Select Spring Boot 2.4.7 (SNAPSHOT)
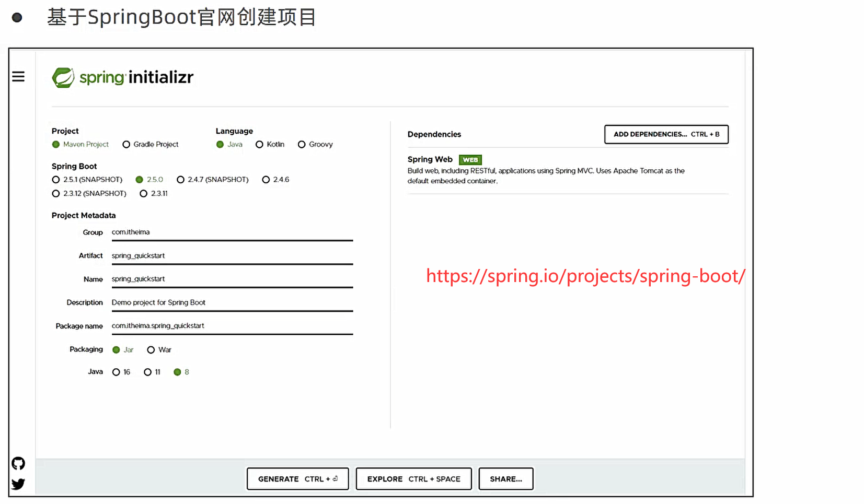The image size is (864, 504). tap(180, 180)
